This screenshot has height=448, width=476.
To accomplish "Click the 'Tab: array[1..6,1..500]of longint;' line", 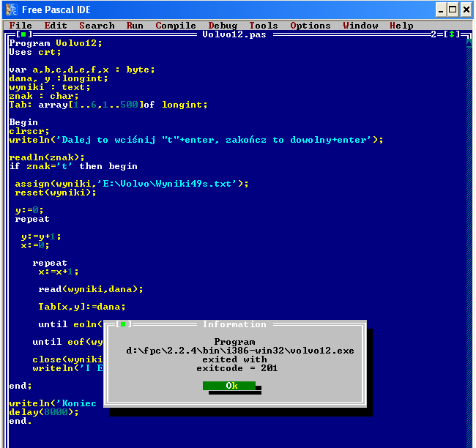I will pos(108,105).
